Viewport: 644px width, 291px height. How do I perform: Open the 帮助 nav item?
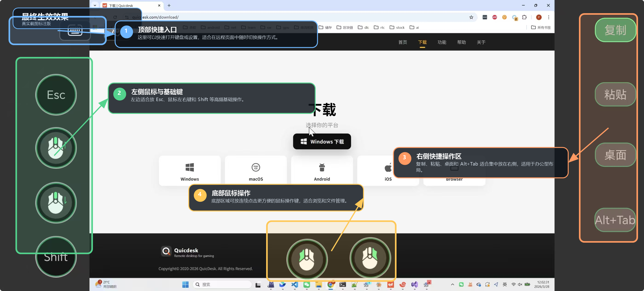[x=462, y=42]
